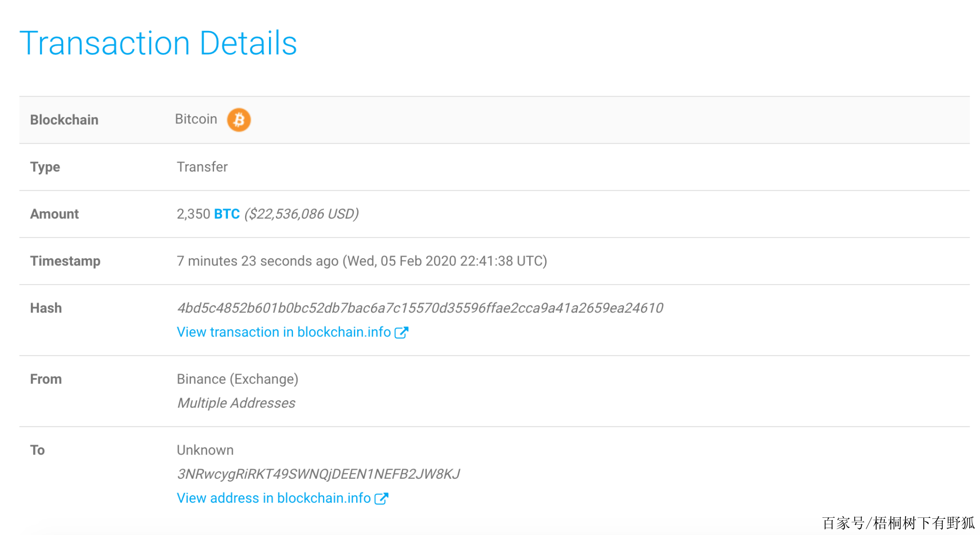Screen dimensions: 980x535
Task: Click the orange Bitcoin logo icon
Action: [239, 120]
